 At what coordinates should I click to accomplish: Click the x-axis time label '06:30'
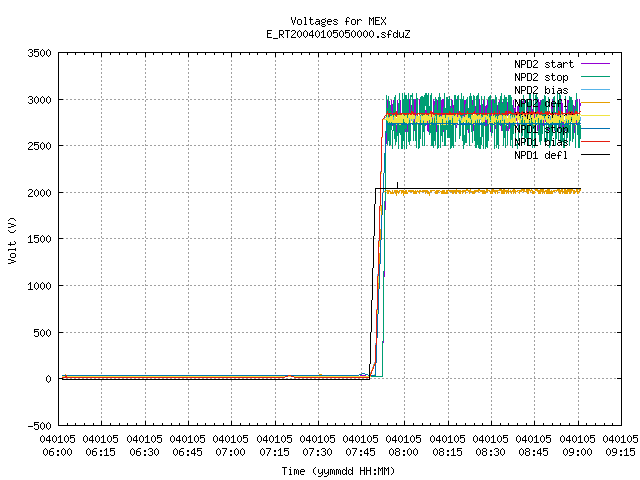(144, 453)
